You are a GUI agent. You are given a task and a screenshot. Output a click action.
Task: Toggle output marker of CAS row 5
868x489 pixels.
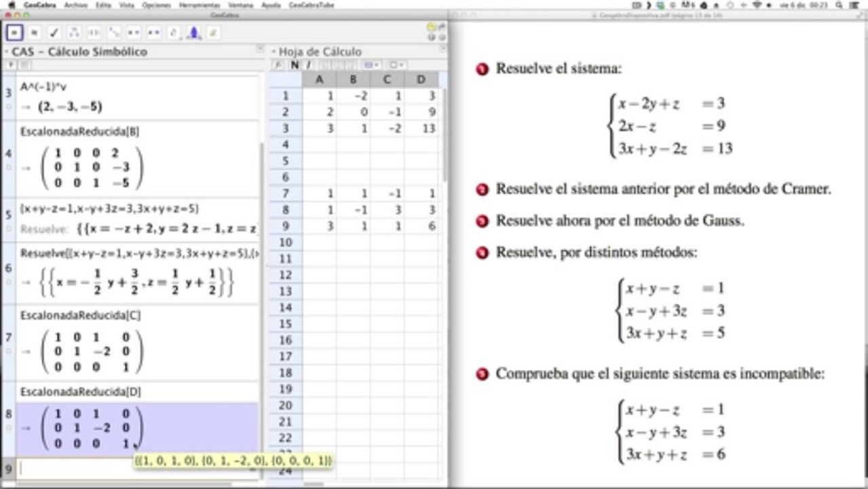coord(9,230)
